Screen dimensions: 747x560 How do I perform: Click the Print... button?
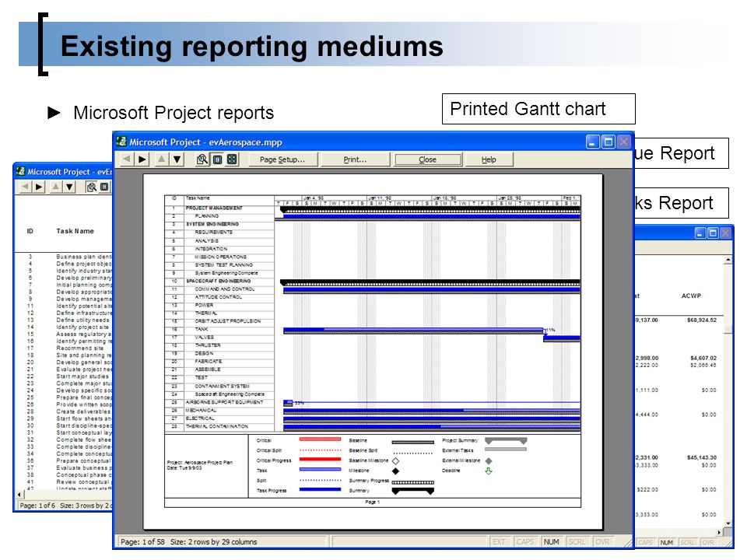tap(355, 159)
